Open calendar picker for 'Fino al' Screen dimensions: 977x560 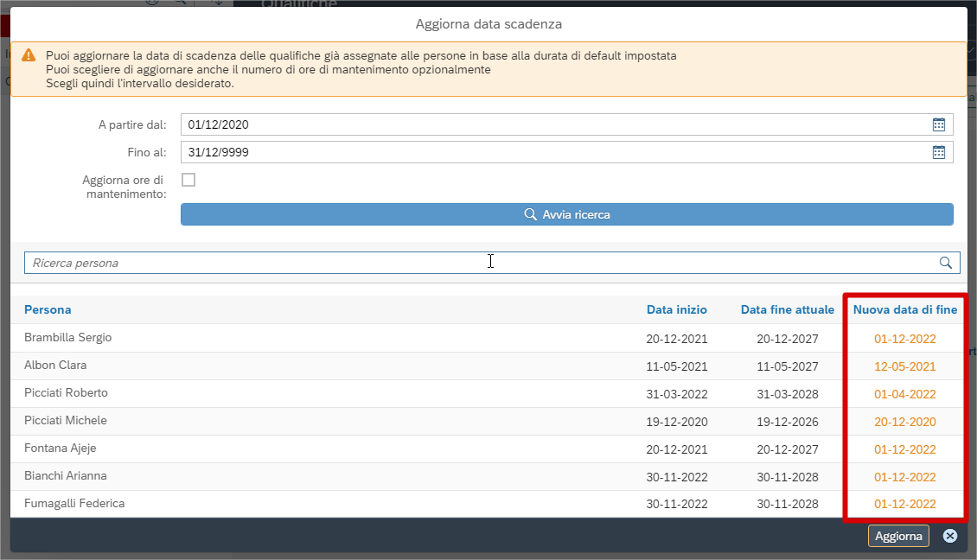(x=939, y=152)
